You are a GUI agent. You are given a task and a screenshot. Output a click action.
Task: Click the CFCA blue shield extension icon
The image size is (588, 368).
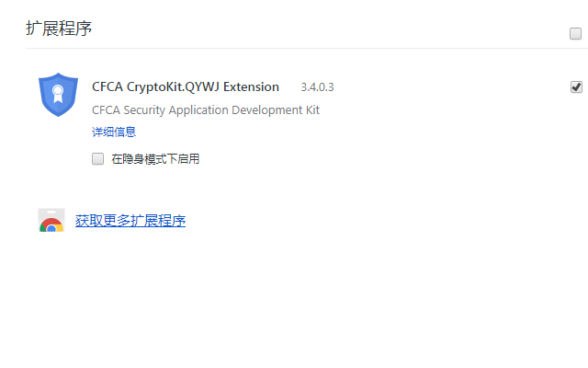point(58,95)
